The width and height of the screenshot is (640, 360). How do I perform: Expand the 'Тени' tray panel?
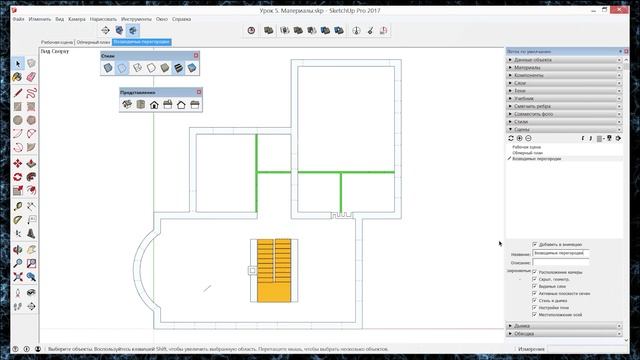(564, 91)
